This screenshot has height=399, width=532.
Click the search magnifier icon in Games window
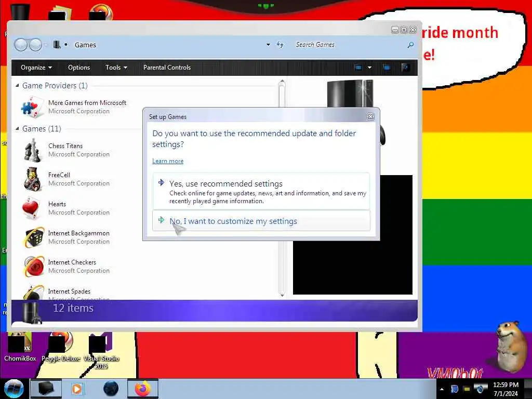(410, 45)
